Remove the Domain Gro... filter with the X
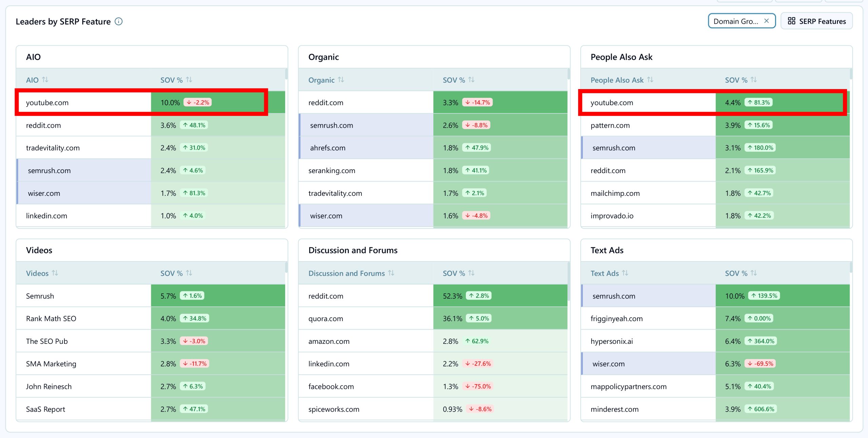The height and width of the screenshot is (438, 868). (x=766, y=21)
